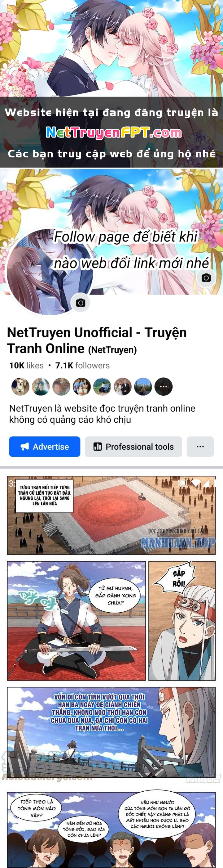
Task: Click the Advertise button
Action: pyautogui.click(x=45, y=447)
